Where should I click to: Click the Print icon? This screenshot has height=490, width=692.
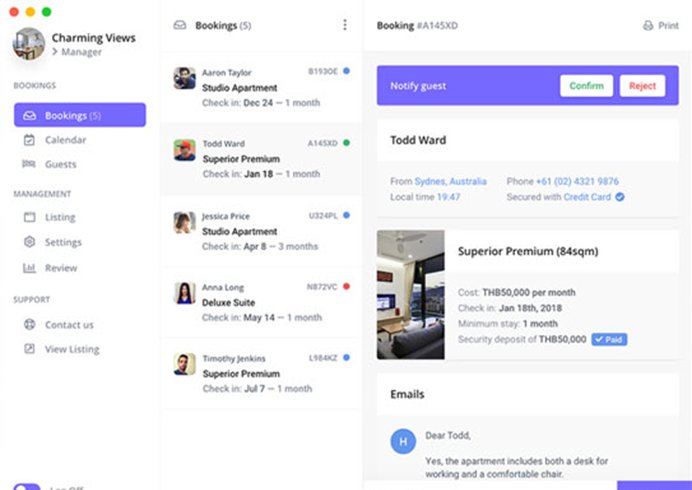(648, 26)
